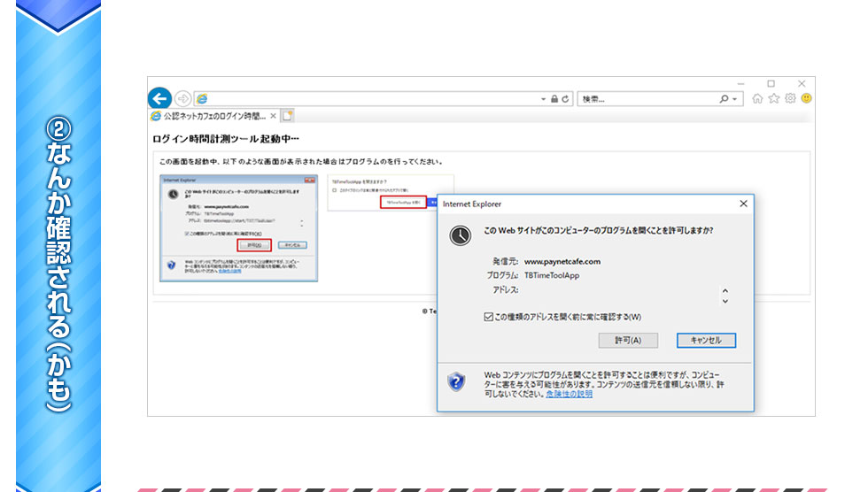Screen dimensions: 868x492
Task: Click the 許可(A) allow button
Action: point(628,341)
